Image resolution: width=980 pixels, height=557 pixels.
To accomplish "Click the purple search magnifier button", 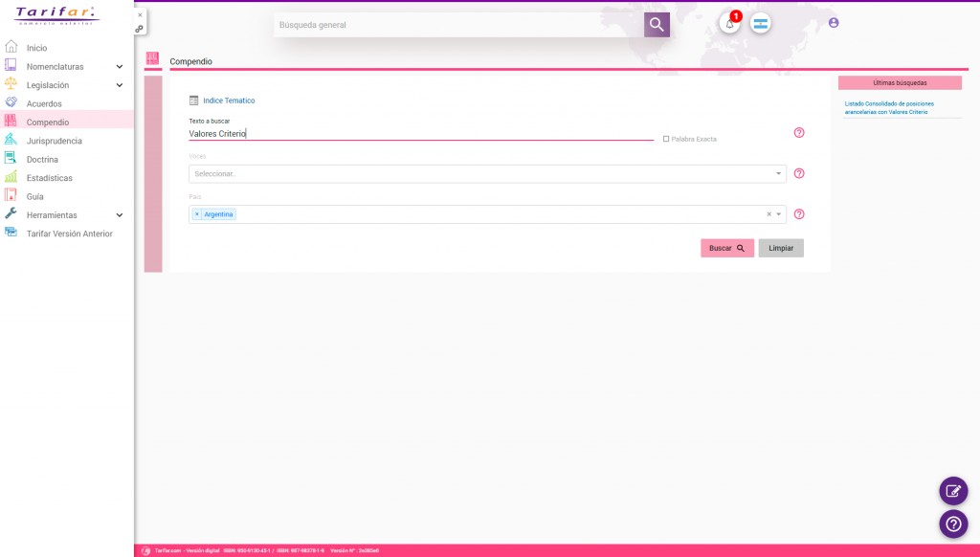I will 657,24.
